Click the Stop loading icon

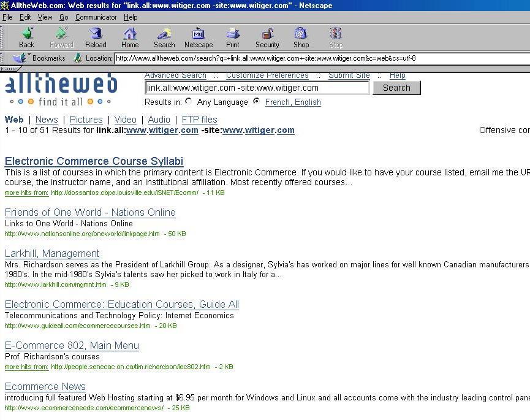[x=336, y=37]
